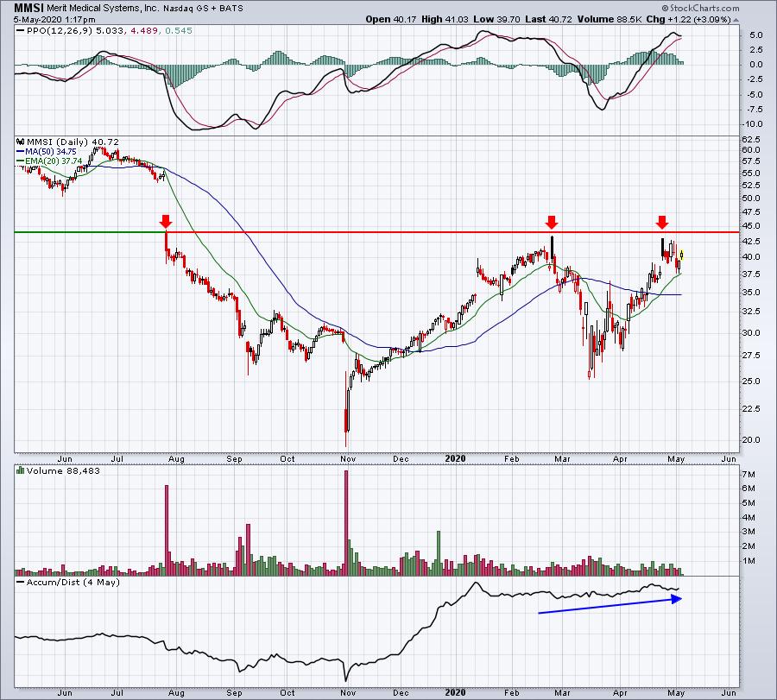This screenshot has height=700, width=777.
Task: Click the late-July volume spike bar near 6M
Action: click(167, 530)
